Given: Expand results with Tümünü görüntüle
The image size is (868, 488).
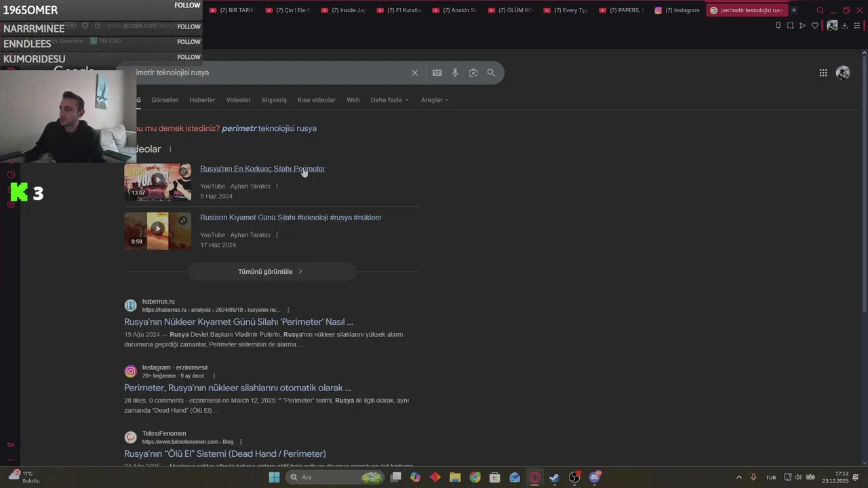Looking at the screenshot, I should click(x=271, y=272).
